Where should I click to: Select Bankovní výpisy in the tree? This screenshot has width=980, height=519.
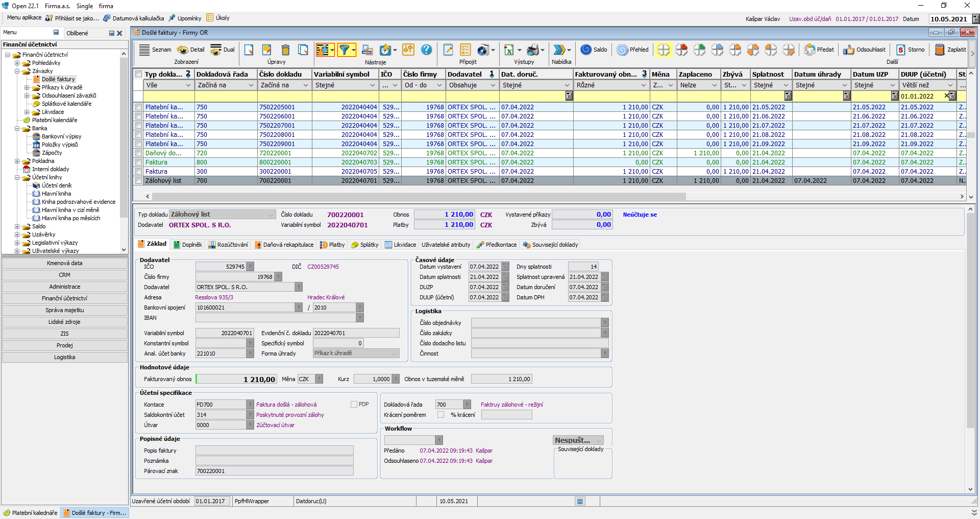(x=61, y=136)
